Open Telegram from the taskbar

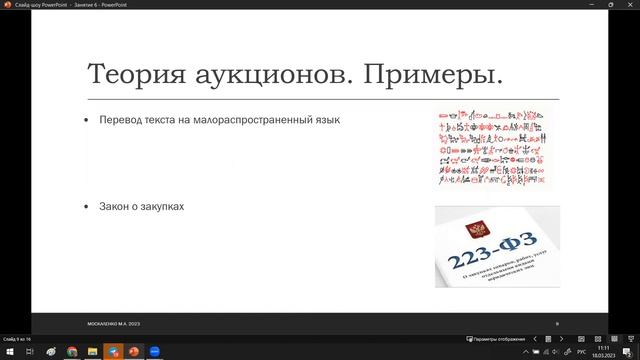click(113, 351)
